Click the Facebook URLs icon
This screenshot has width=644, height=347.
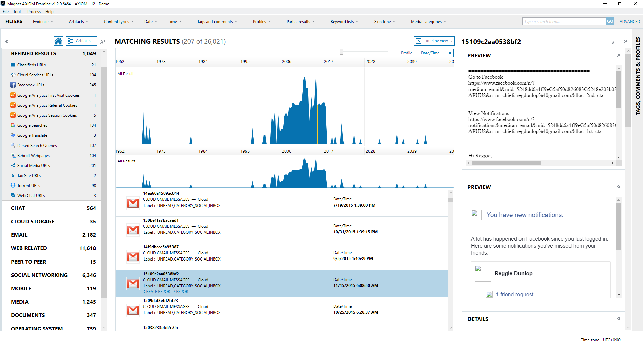13,85
